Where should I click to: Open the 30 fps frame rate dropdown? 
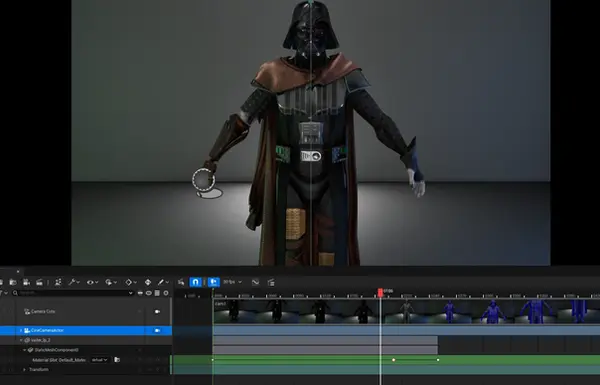(x=233, y=282)
